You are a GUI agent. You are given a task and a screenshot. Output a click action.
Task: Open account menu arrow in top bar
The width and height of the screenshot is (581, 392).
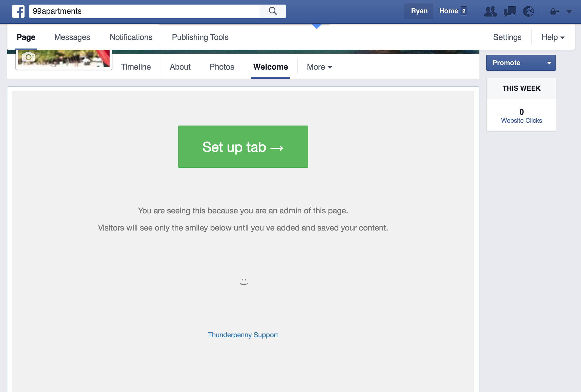(x=569, y=11)
